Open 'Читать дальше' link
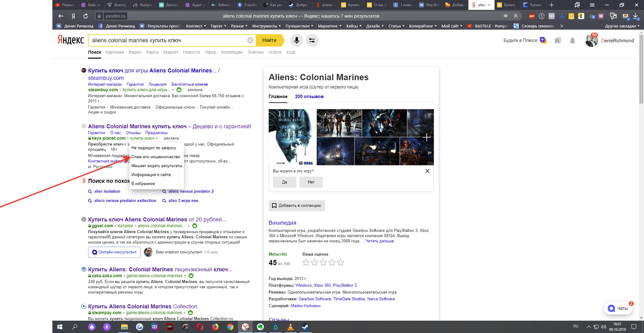644x333 pixels. pyautogui.click(x=379, y=241)
